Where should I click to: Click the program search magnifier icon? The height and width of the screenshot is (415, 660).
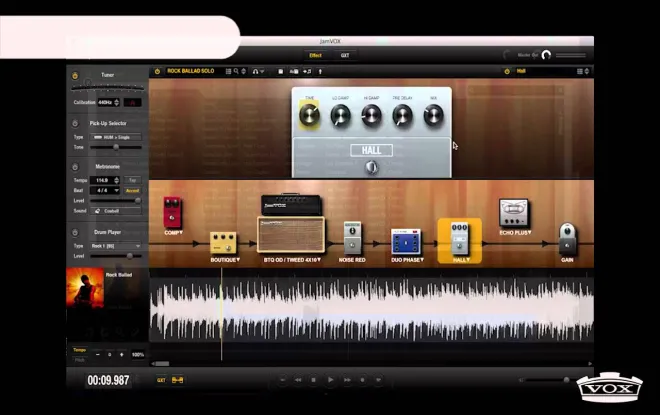click(236, 72)
